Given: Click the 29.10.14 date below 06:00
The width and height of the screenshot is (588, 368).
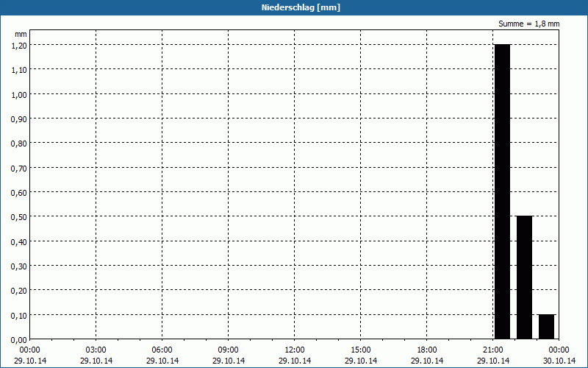Looking at the screenshot, I should 162,361.
